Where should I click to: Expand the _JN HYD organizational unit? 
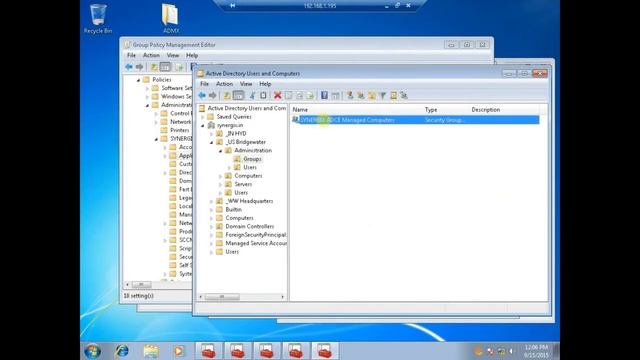pos(211,134)
